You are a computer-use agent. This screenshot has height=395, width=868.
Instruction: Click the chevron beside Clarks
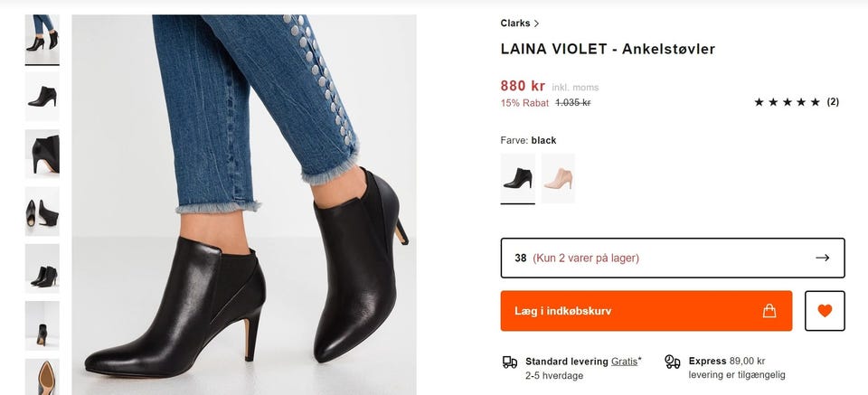[x=536, y=24]
